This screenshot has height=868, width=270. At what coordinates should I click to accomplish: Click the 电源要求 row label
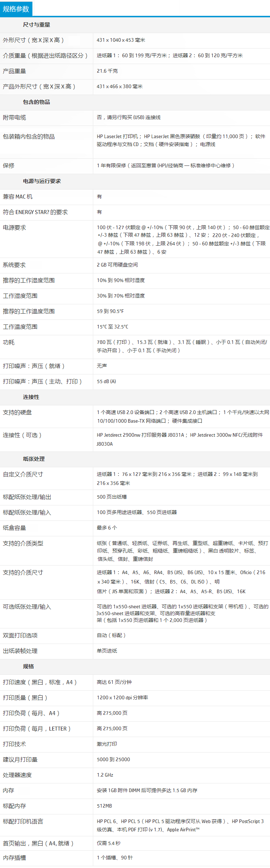[14, 228]
